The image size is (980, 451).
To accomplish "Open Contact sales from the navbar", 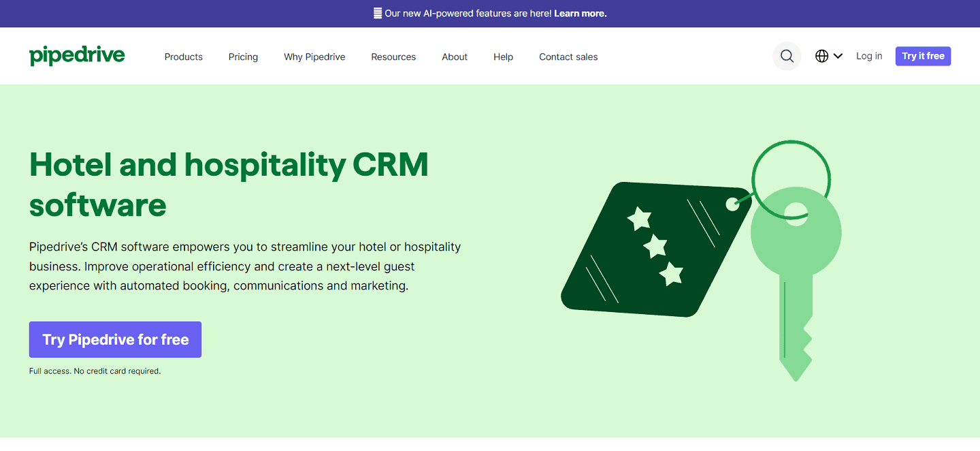I will pyautogui.click(x=568, y=57).
